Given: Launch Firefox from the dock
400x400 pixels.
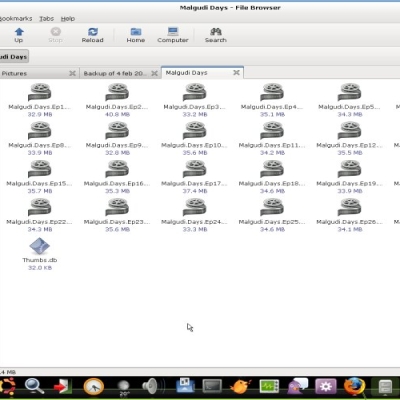Looking at the screenshot, I should coord(354,387).
